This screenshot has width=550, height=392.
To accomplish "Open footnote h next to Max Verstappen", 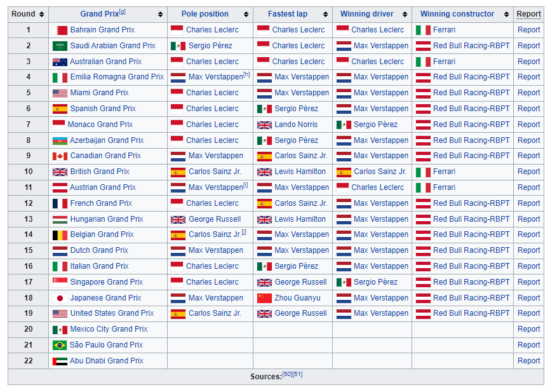I will click(246, 75).
